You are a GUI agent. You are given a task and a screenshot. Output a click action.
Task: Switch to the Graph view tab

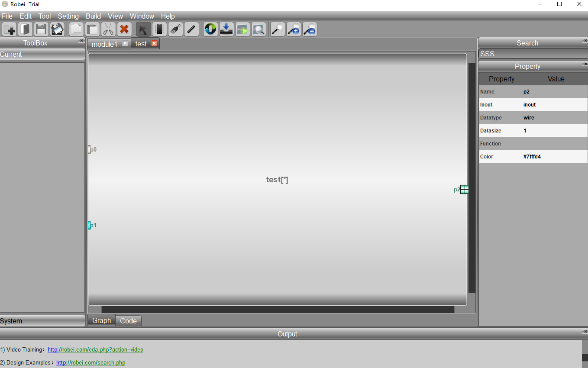(x=102, y=320)
